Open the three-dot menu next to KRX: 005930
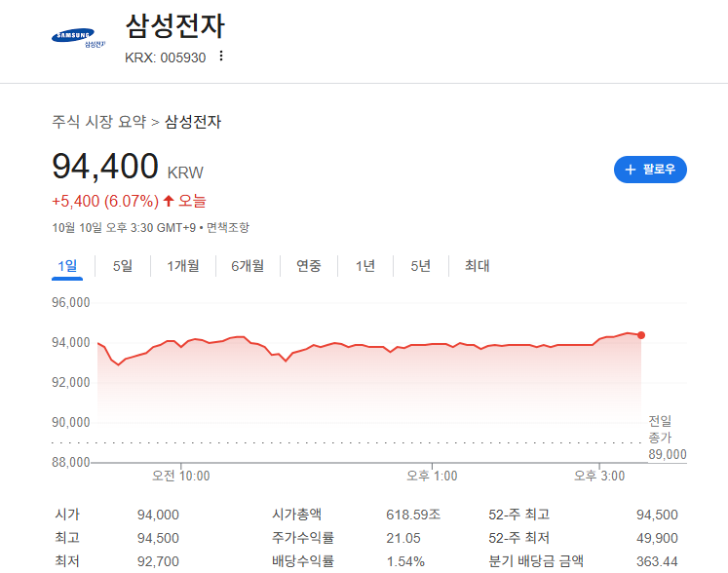Image resolution: width=728 pixels, height=573 pixels. 221,57
